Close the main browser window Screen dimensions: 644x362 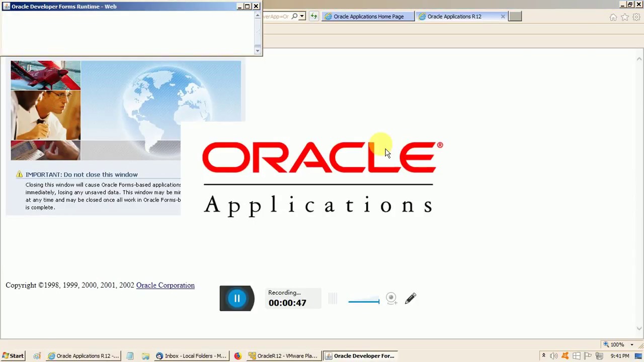pyautogui.click(x=638, y=5)
